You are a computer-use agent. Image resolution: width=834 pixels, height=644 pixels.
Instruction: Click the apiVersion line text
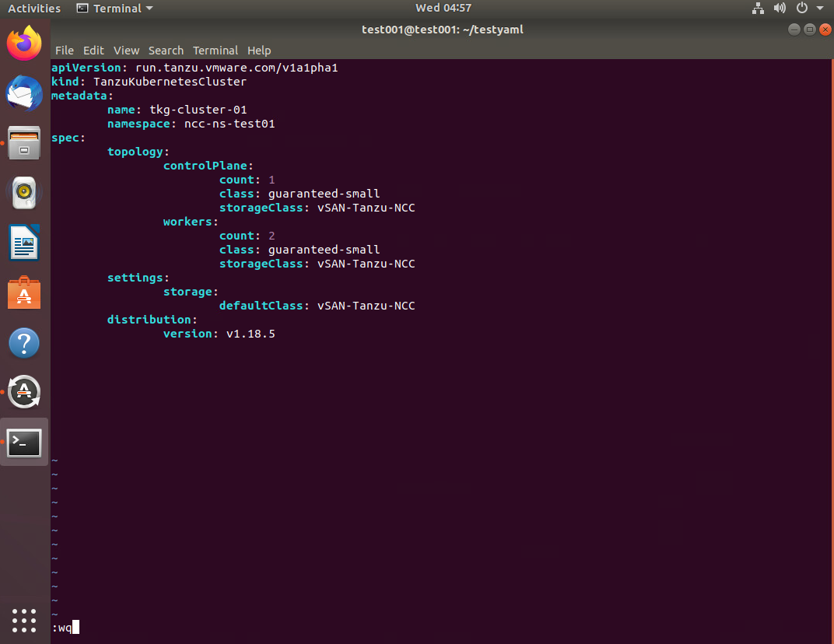point(194,68)
